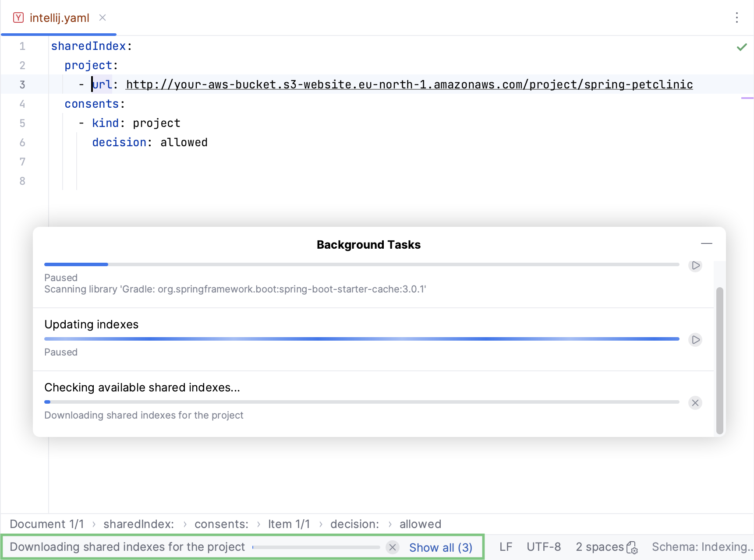This screenshot has height=560, width=754.
Task: Click the status bar download progress bar
Action: (316, 547)
